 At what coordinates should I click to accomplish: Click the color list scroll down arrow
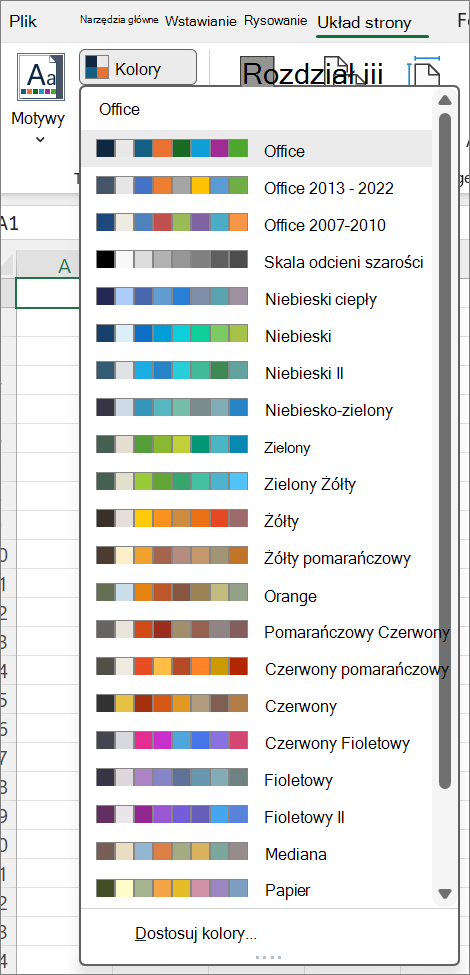pos(444,894)
